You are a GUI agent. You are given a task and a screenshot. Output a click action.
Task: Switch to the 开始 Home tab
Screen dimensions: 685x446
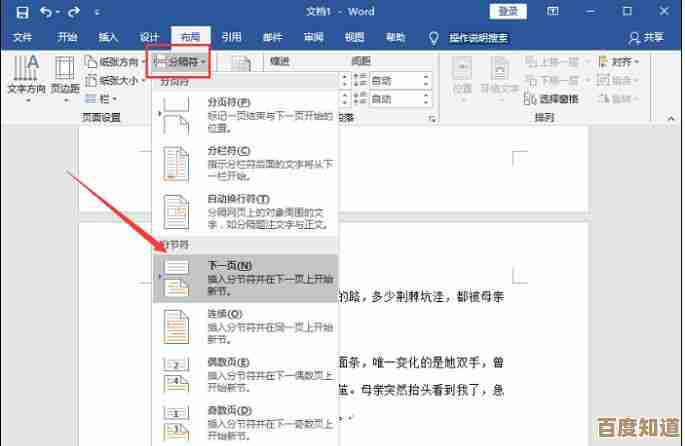point(67,38)
